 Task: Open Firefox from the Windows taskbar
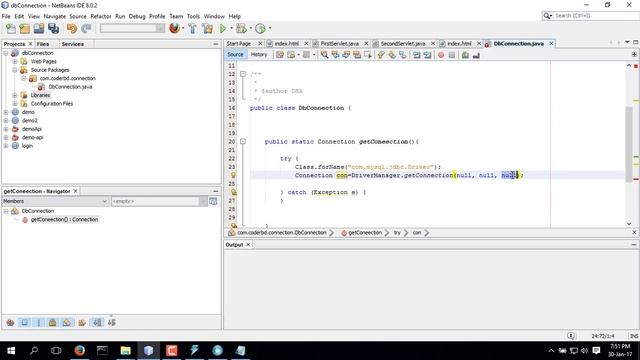point(80,350)
